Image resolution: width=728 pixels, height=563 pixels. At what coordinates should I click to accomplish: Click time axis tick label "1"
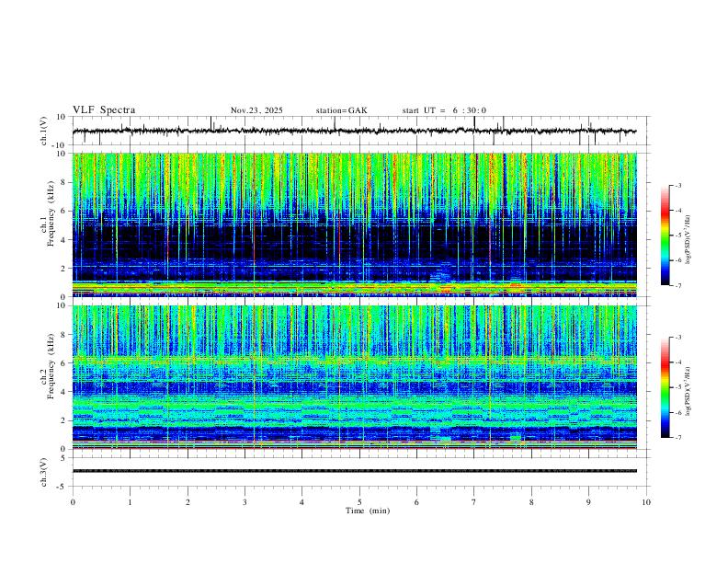(x=130, y=502)
